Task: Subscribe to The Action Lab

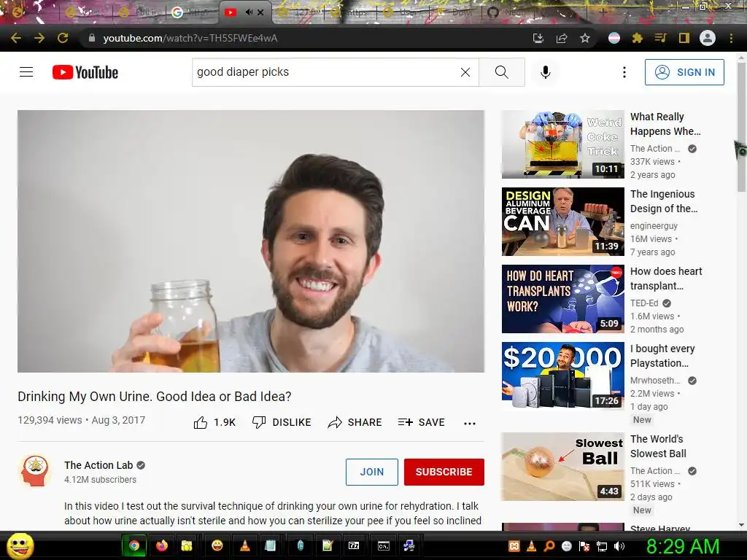Action: pyautogui.click(x=444, y=472)
